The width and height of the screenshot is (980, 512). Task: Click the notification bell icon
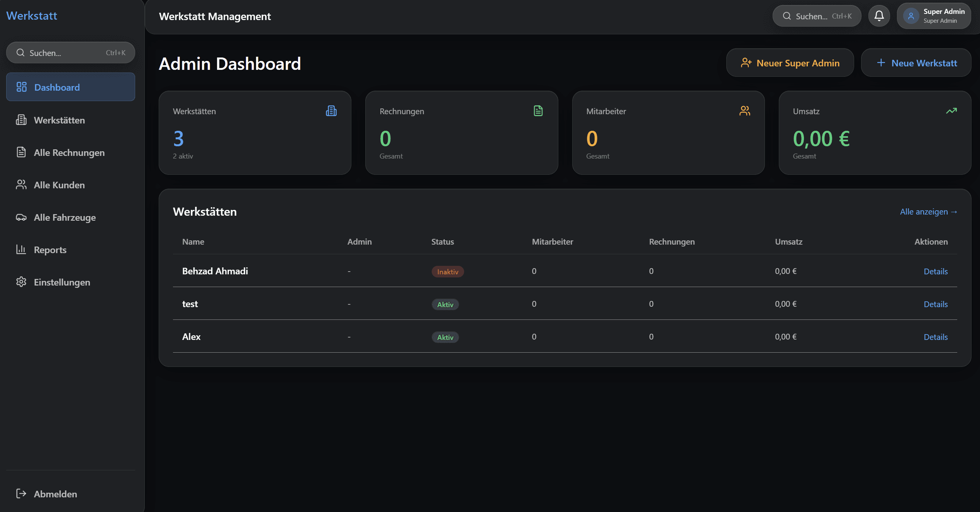click(879, 16)
